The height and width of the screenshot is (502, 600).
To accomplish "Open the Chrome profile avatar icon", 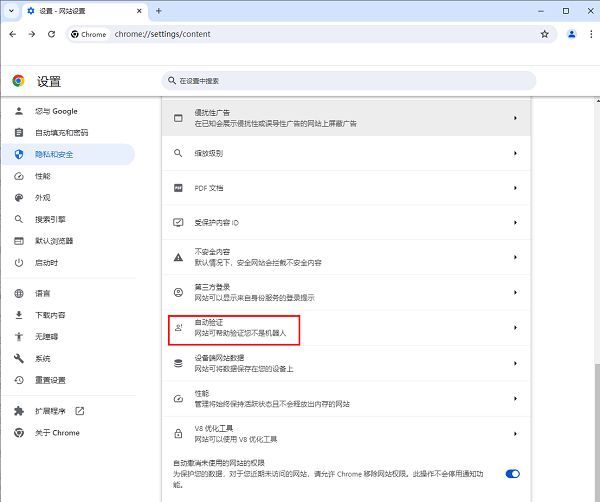I will [571, 33].
